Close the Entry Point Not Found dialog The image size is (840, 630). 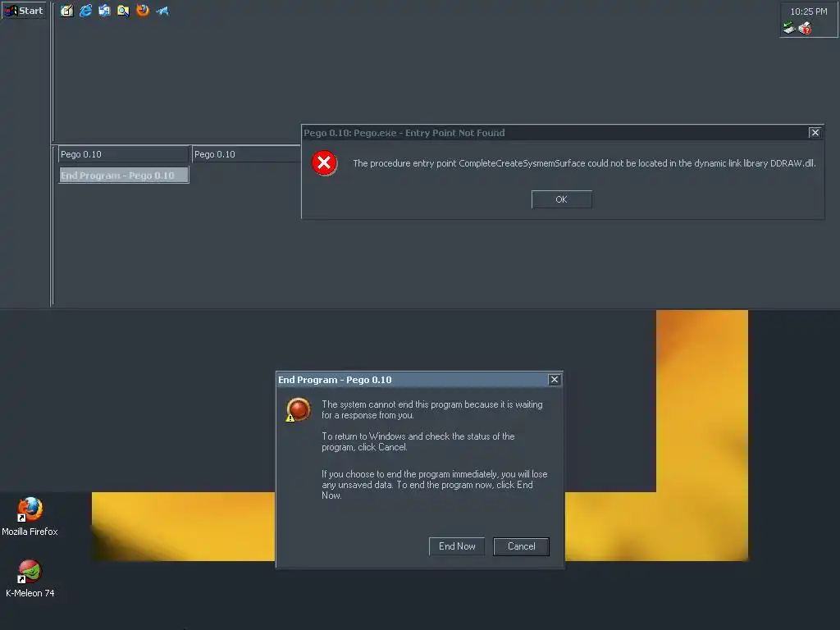click(815, 132)
